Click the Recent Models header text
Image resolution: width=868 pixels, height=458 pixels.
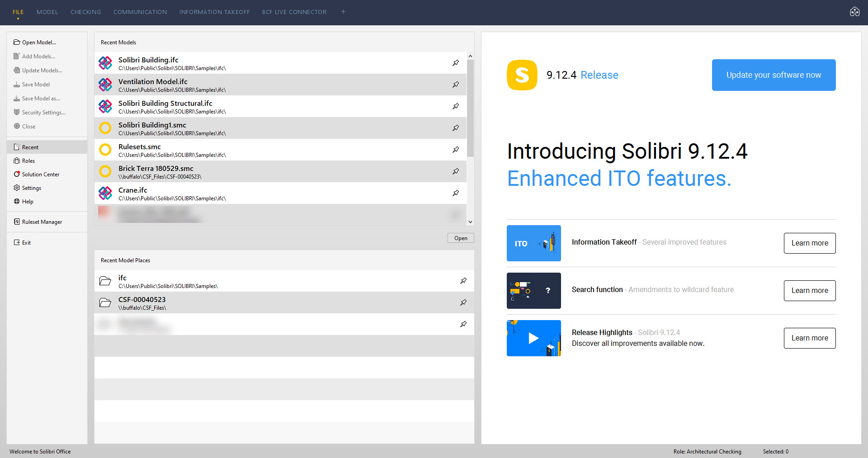point(118,42)
